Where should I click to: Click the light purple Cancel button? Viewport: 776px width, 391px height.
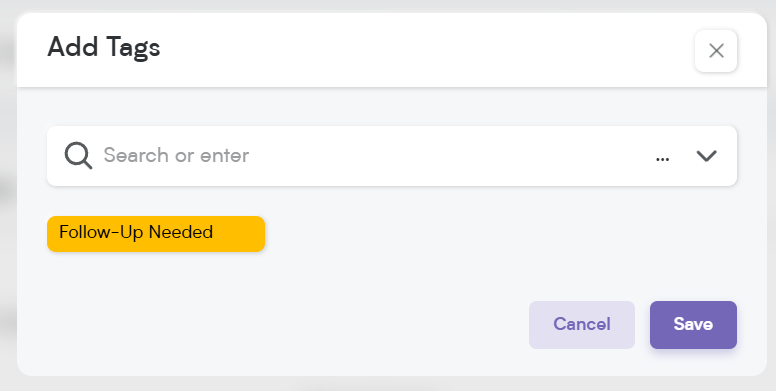tap(582, 325)
